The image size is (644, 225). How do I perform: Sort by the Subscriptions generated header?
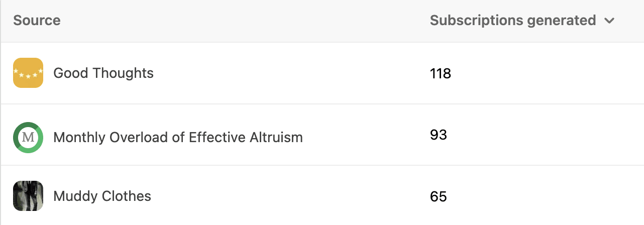(x=512, y=21)
